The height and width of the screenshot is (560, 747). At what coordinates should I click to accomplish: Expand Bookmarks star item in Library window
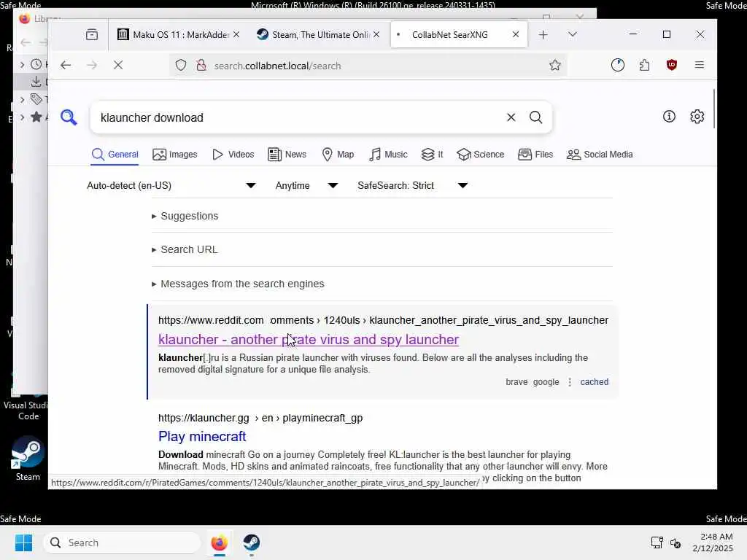point(22,117)
